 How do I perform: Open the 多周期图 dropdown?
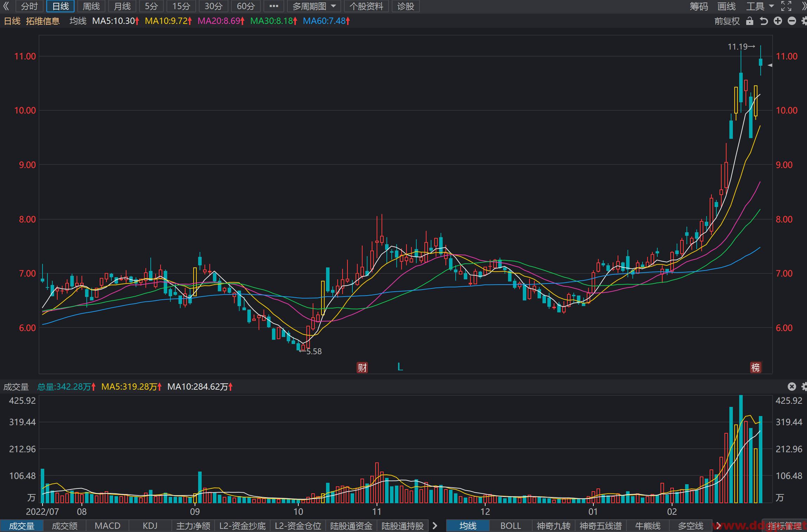coord(314,6)
